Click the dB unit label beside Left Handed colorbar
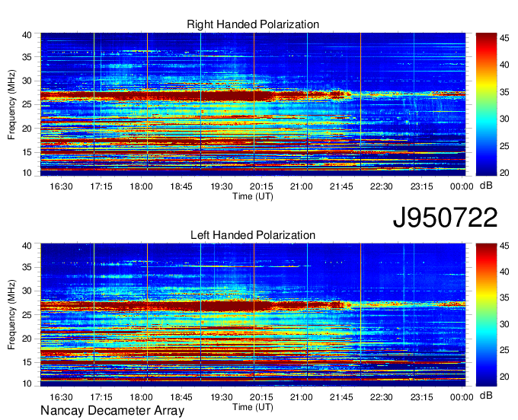Screen dimensions: 518x420 click(x=486, y=396)
